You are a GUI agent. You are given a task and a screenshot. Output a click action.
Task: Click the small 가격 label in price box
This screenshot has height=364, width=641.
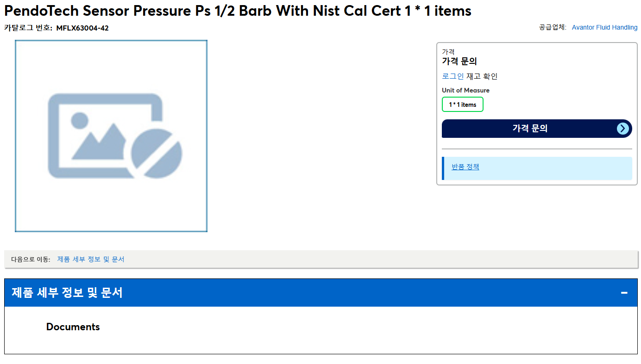point(448,51)
